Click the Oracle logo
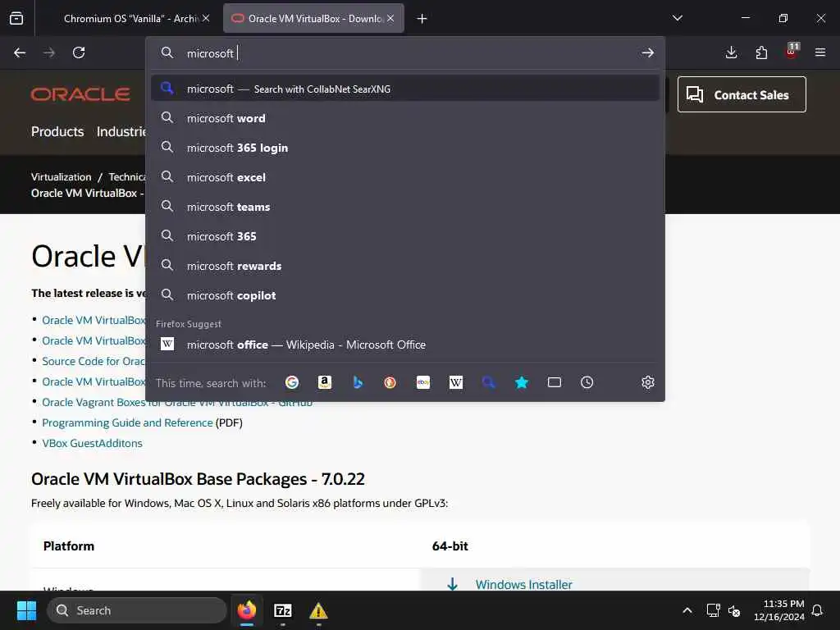 point(80,94)
